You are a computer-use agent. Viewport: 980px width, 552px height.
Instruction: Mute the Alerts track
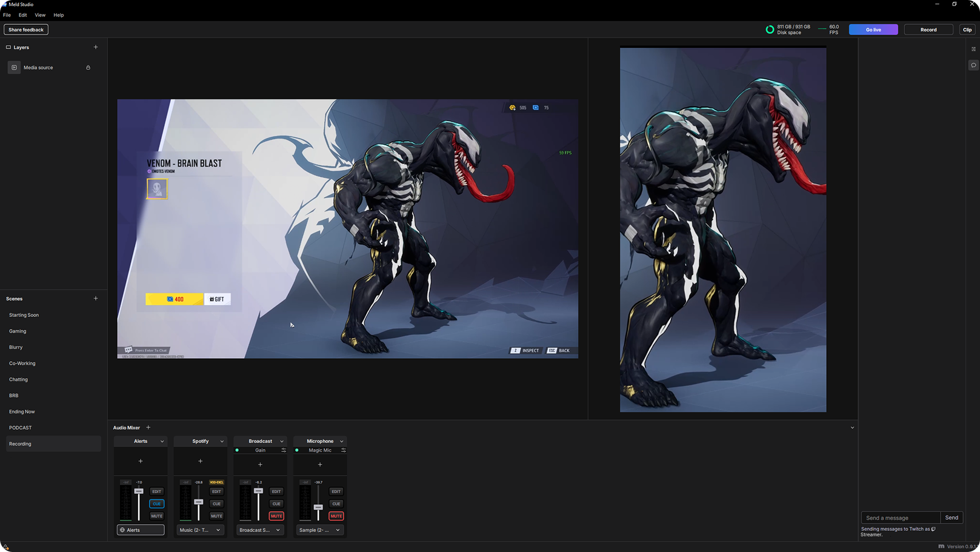point(156,516)
